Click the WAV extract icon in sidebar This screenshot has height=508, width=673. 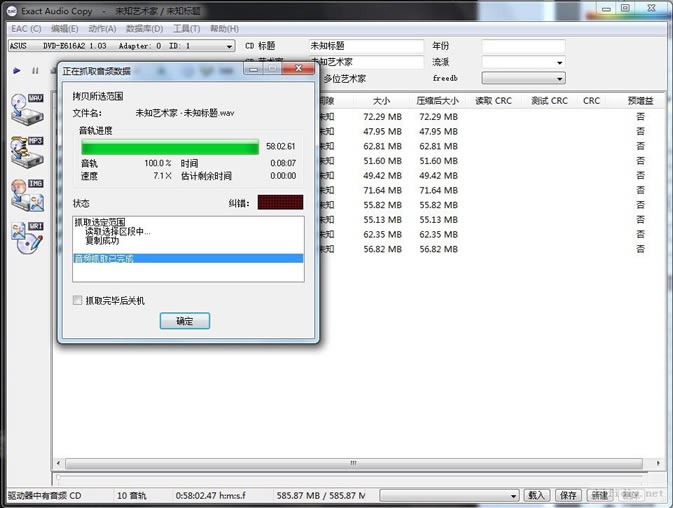pos(27,108)
